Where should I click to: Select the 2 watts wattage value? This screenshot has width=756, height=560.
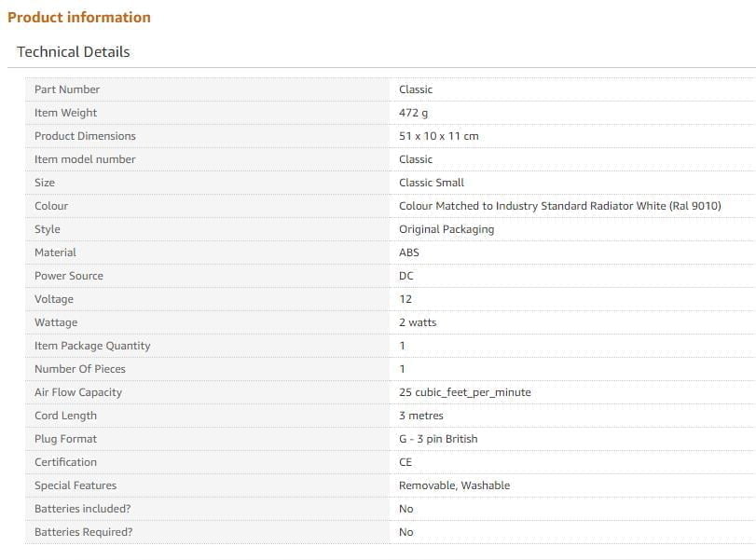point(418,322)
